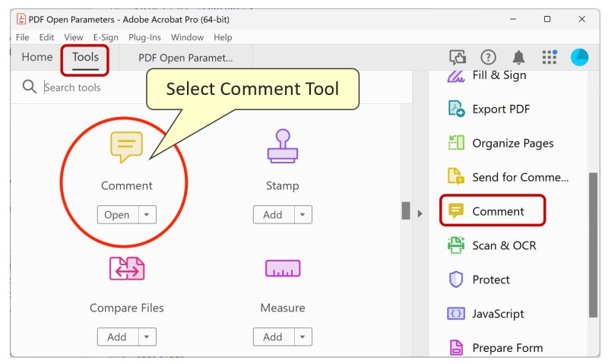
Task: Open Export PDF in side panel
Action: pos(489,109)
